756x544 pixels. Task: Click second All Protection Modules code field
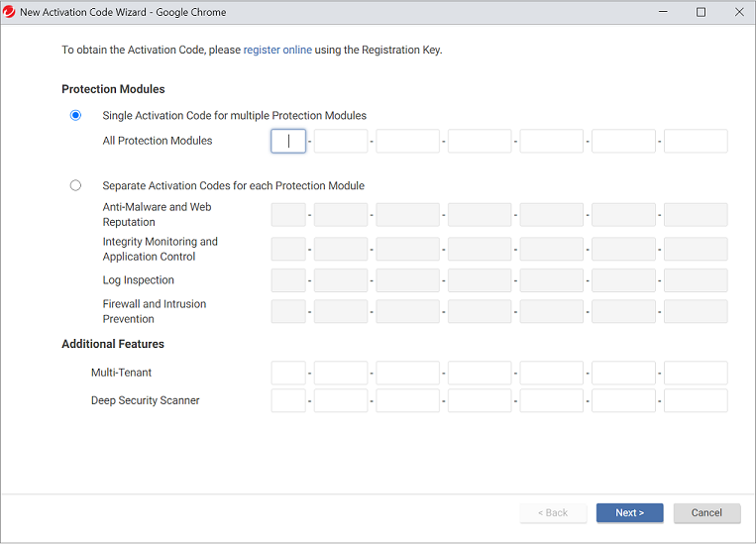(341, 141)
